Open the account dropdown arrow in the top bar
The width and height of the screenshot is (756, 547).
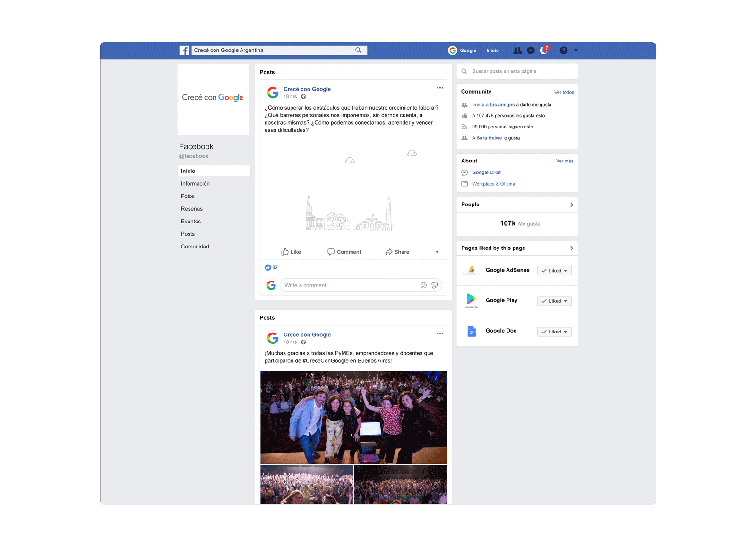(x=576, y=51)
